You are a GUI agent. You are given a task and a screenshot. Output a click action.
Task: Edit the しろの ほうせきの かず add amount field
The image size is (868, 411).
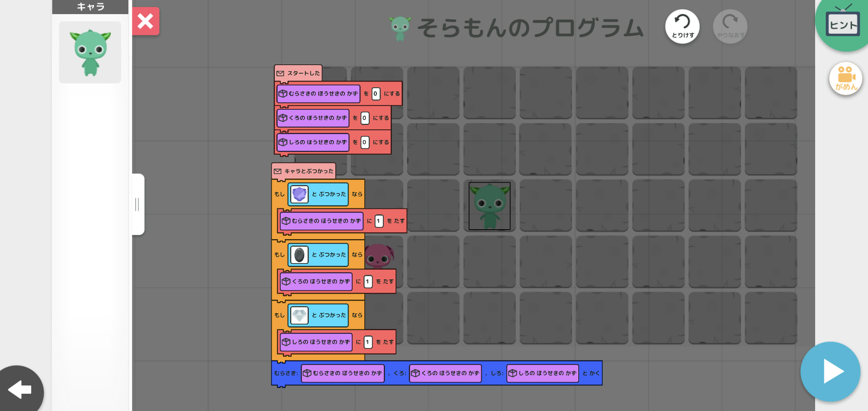[368, 342]
